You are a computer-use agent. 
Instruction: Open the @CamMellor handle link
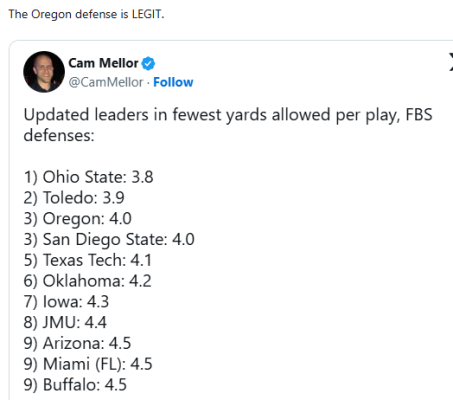(106, 82)
